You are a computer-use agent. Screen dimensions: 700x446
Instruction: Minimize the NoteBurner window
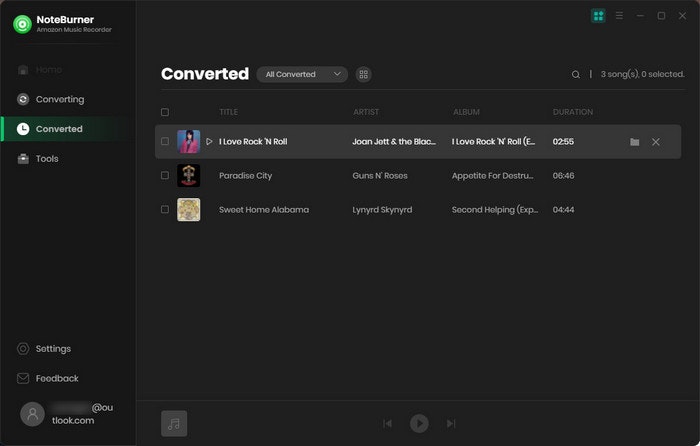pos(640,16)
